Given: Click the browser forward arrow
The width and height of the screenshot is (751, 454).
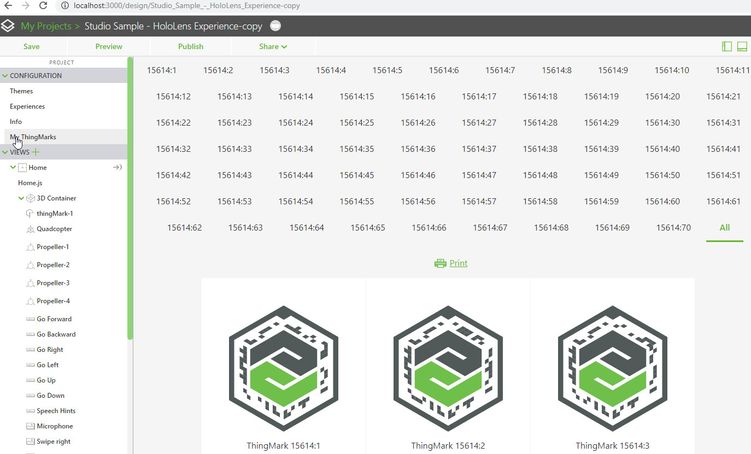Looking at the screenshot, I should pyautogui.click(x=25, y=6).
